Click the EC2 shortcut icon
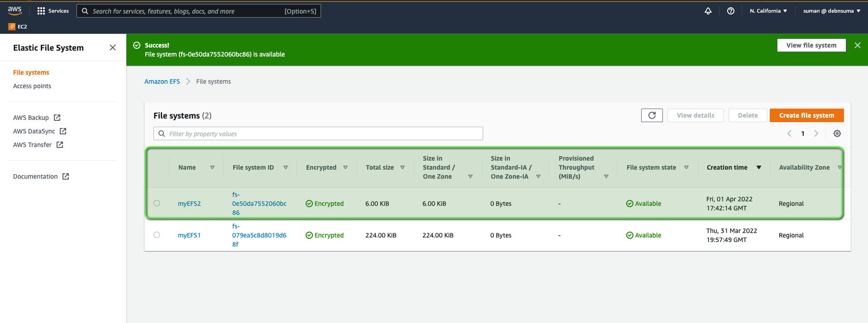868x323 pixels. click(12, 27)
